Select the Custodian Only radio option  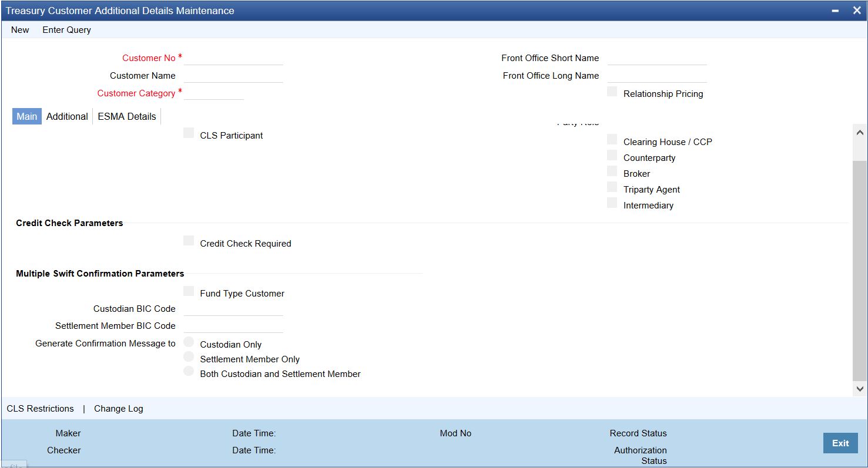(x=189, y=342)
